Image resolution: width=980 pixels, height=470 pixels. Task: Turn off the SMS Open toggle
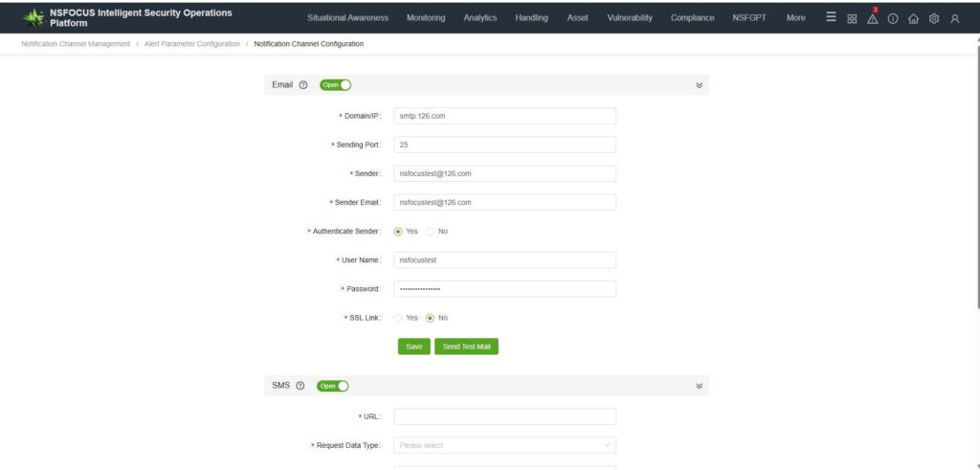[x=333, y=386]
